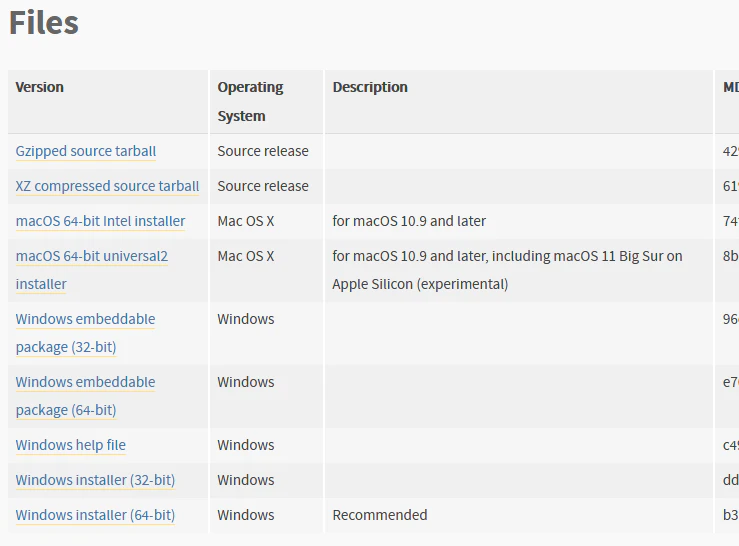The image size is (739, 546).
Task: Click 'Mac OS X' in universal2 installer row
Action: [x=246, y=256]
